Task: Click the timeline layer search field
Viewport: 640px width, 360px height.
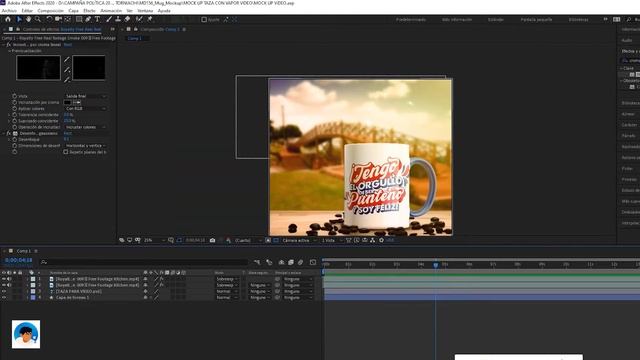Action: [144, 262]
